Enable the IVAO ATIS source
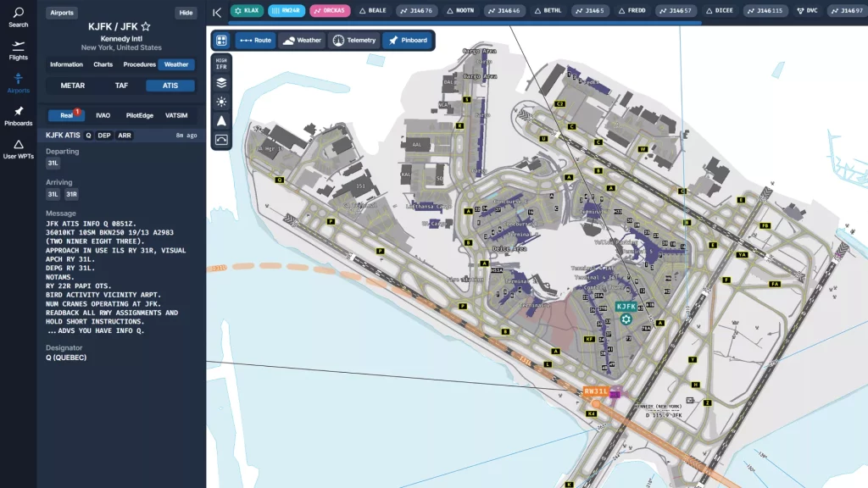 [x=103, y=115]
